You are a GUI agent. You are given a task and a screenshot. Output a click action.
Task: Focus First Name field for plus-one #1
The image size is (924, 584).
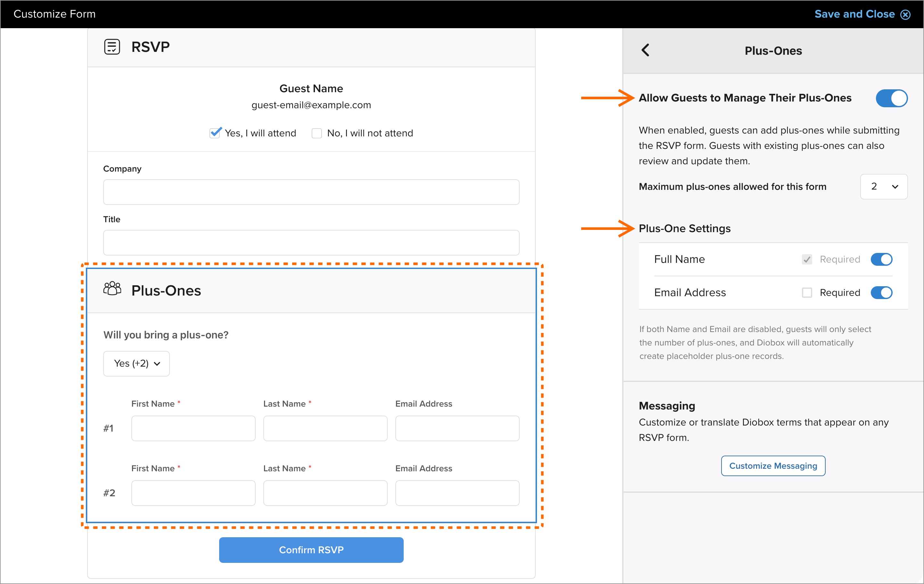tap(194, 428)
